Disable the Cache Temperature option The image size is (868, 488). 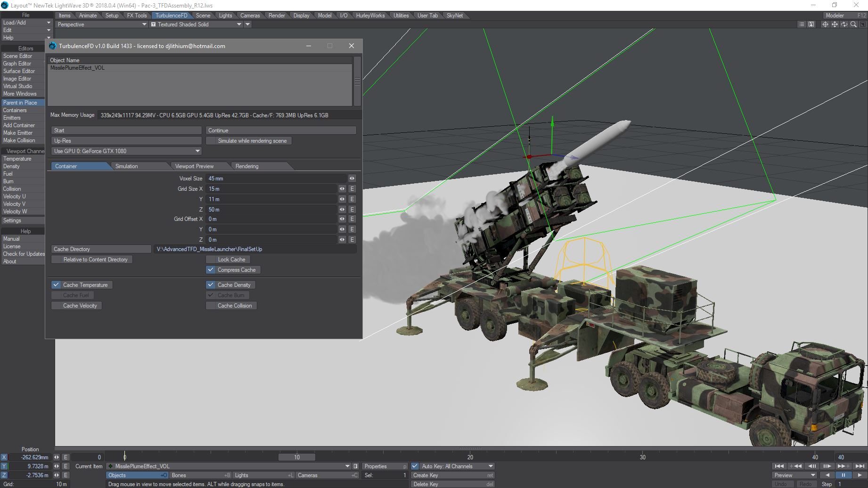tap(56, 285)
